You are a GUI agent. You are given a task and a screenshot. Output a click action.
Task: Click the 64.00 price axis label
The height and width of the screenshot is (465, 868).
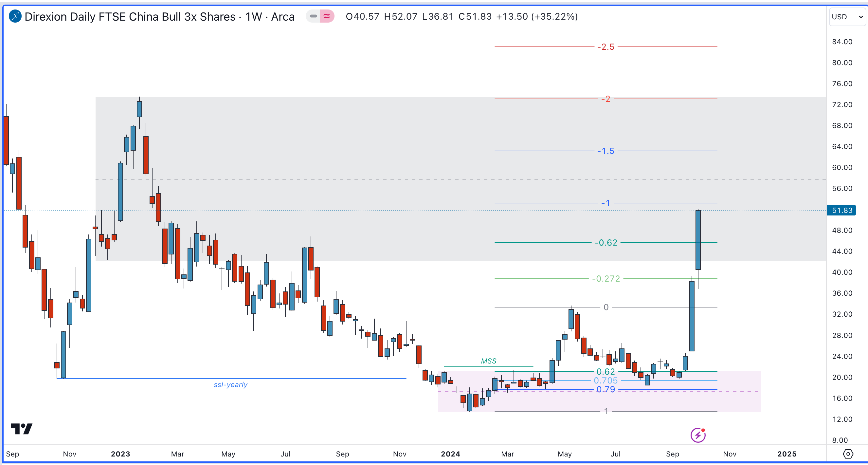pos(842,146)
